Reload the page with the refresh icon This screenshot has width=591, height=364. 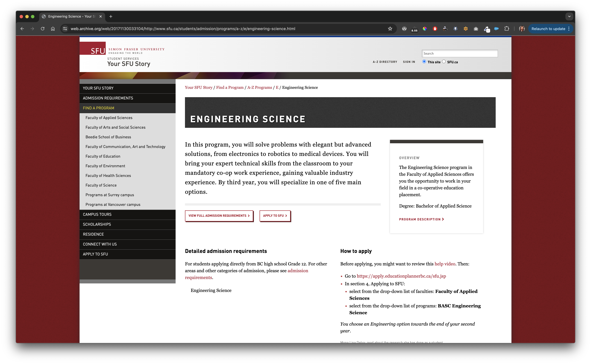43,29
